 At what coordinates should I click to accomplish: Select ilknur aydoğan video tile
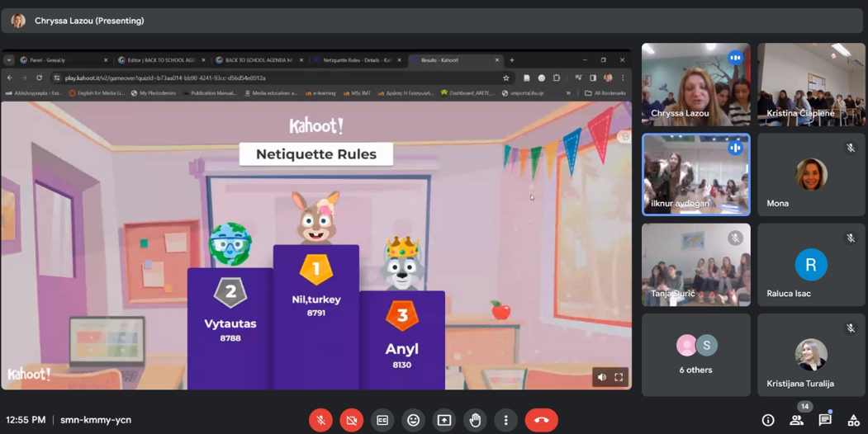(696, 175)
